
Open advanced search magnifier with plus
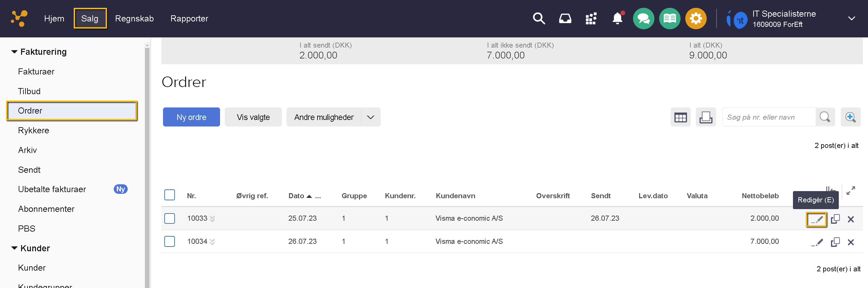[x=850, y=117]
